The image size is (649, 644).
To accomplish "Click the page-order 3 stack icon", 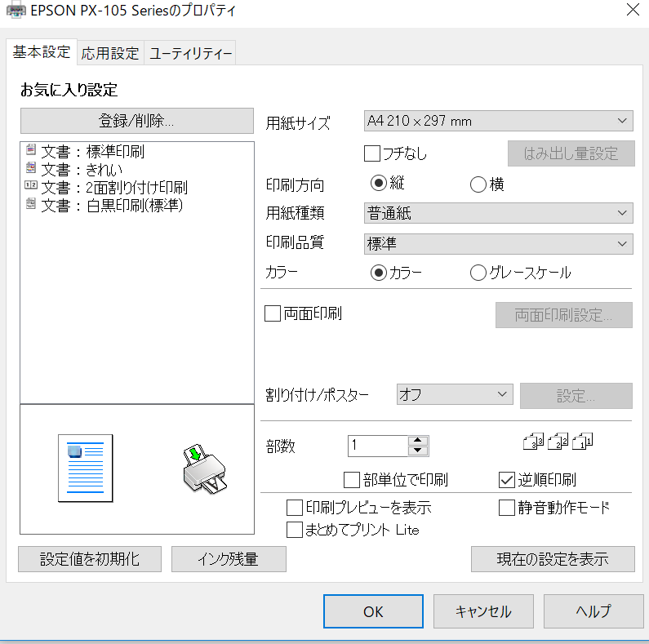I will 534,442.
